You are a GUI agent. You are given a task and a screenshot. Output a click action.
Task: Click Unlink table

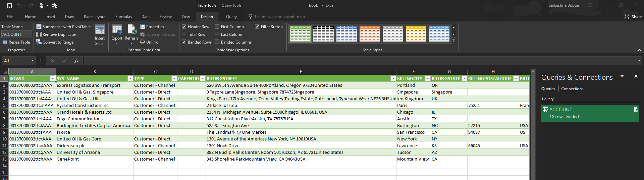(x=149, y=42)
